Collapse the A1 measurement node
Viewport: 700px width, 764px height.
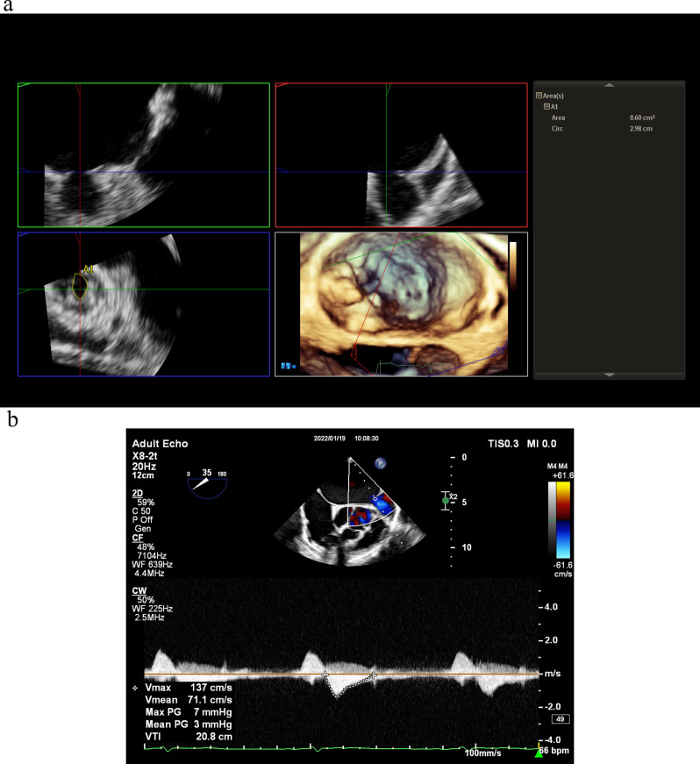[x=546, y=106]
